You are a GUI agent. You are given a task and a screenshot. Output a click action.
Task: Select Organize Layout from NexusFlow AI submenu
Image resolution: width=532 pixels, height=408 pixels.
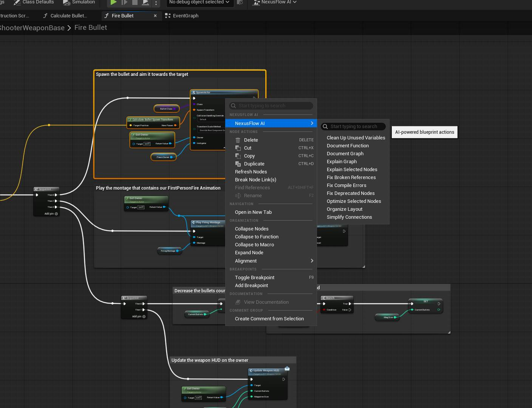pos(344,209)
